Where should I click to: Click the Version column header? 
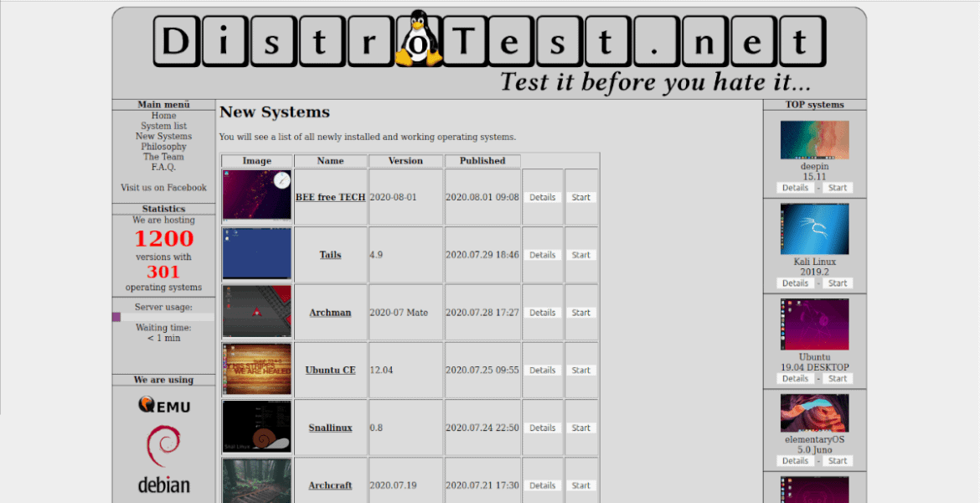tap(405, 161)
